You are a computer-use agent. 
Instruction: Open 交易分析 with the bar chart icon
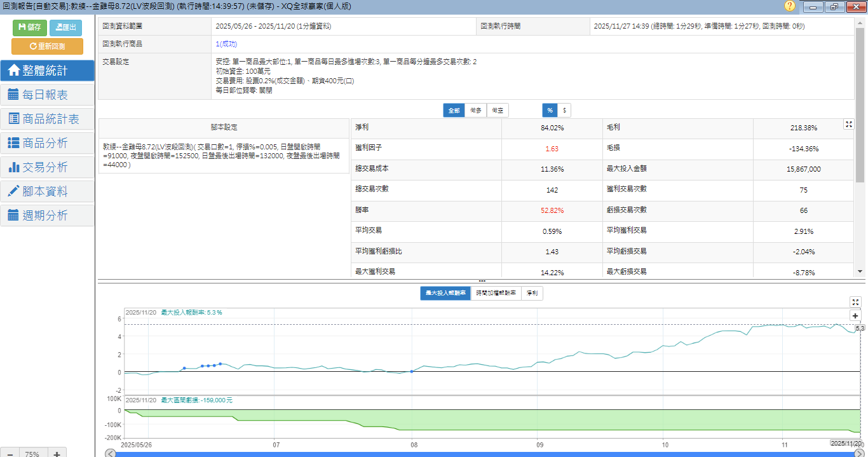click(48, 167)
